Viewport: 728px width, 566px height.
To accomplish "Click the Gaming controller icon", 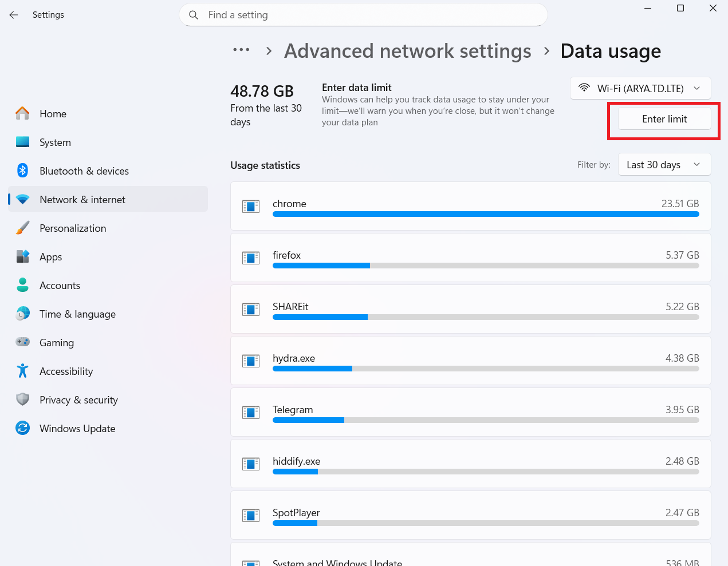I will (22, 342).
